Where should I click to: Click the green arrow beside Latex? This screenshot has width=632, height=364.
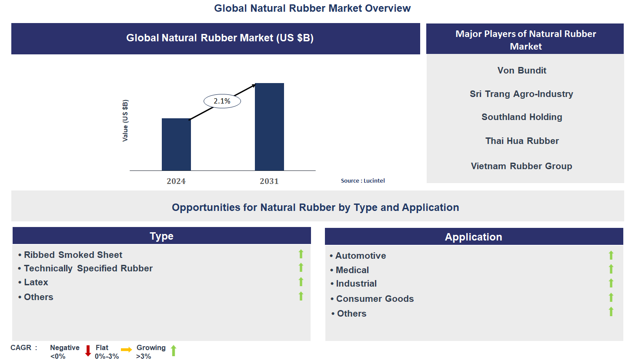tap(301, 282)
